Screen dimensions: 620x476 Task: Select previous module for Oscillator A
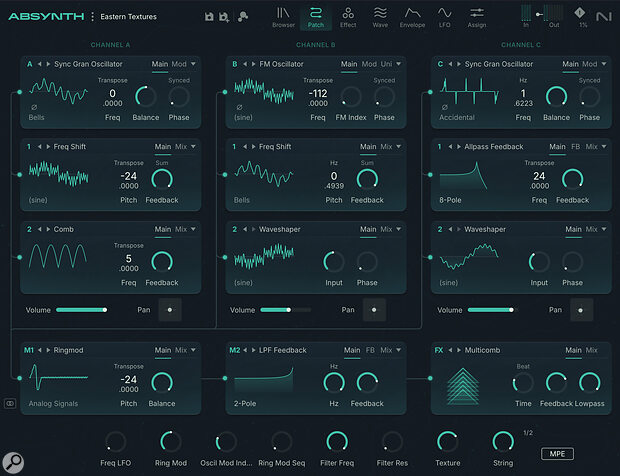(40, 64)
